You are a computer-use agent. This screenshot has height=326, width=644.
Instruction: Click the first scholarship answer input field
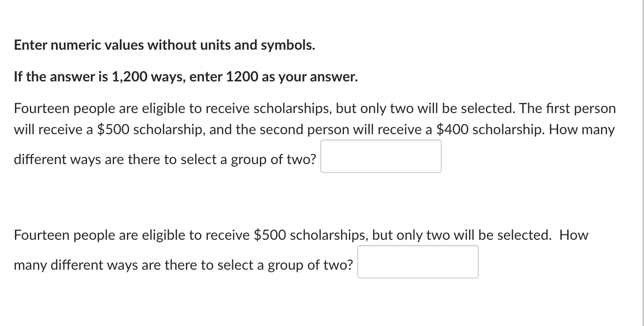[x=381, y=156]
